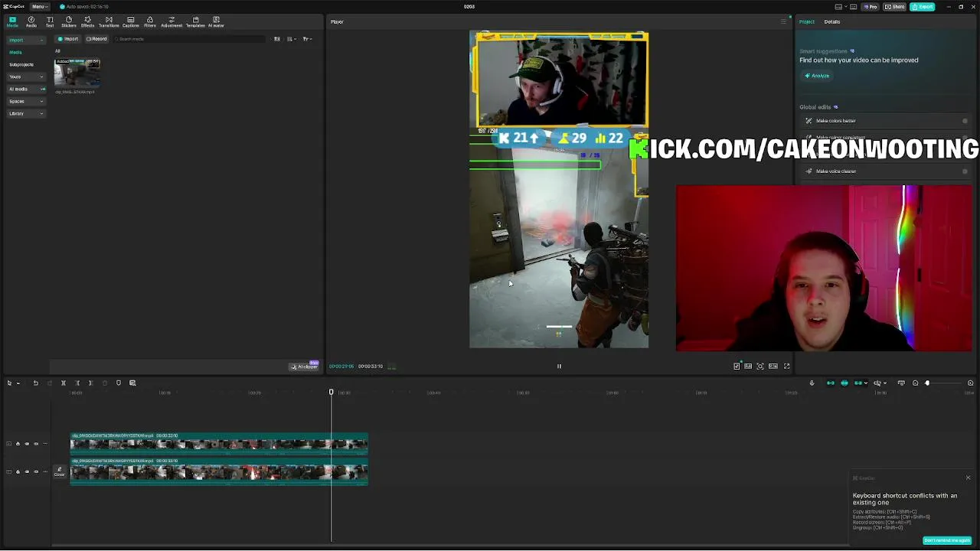Open the Text tool panel

(x=50, y=21)
